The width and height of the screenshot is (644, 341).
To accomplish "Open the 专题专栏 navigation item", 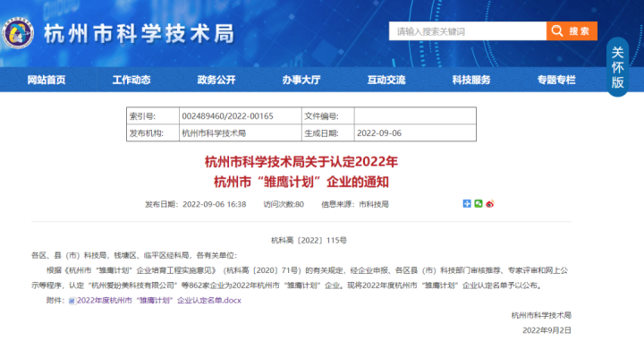I will click(x=556, y=80).
